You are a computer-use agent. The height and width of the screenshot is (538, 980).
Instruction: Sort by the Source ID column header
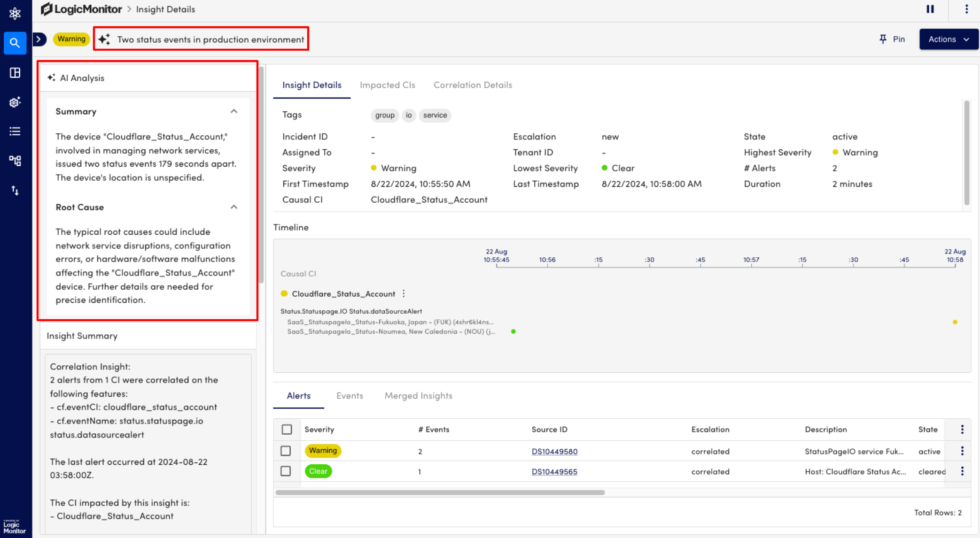click(549, 429)
